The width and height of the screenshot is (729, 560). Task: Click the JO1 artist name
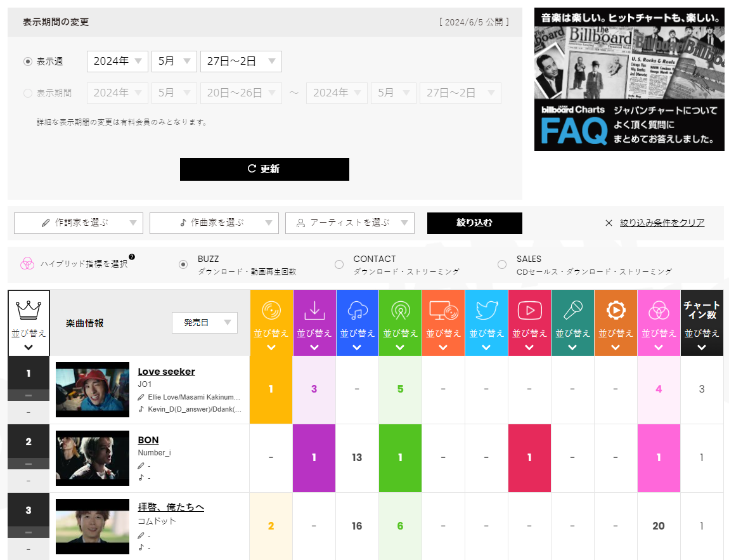pyautogui.click(x=145, y=384)
